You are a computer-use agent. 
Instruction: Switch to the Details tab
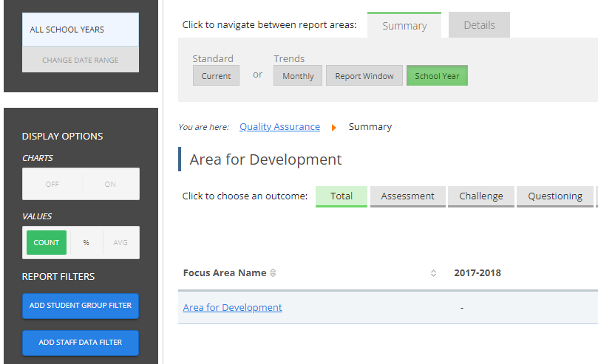click(x=479, y=25)
